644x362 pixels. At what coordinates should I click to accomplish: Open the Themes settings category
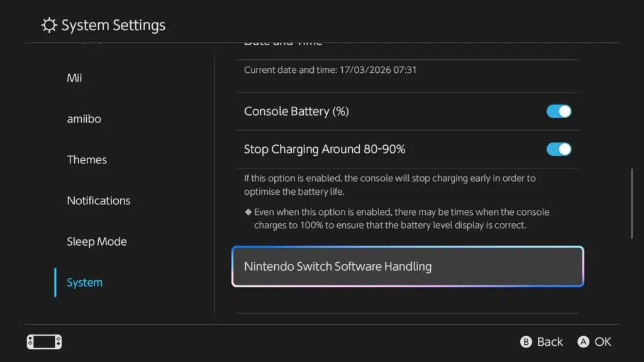[x=87, y=160]
